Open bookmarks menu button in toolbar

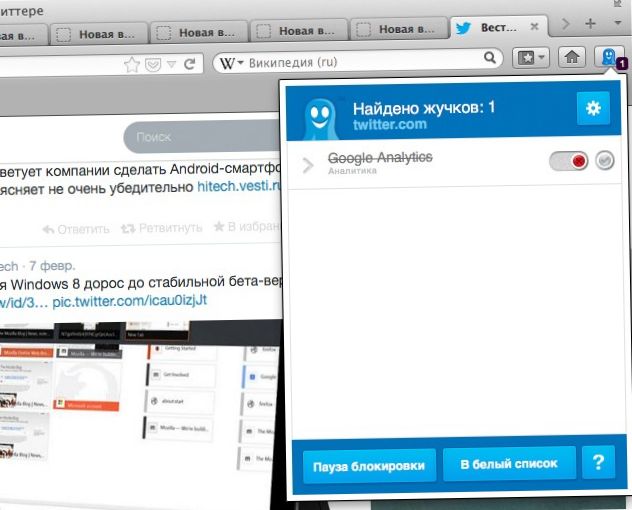tap(530, 58)
